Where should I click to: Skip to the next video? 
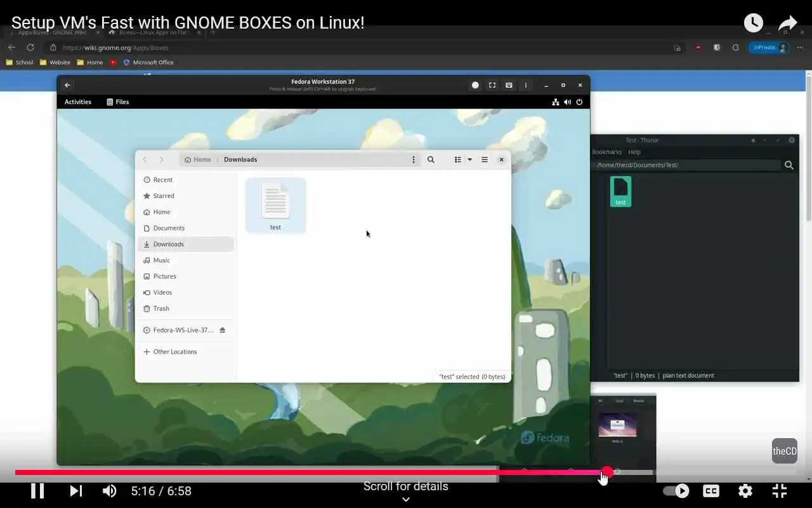[x=75, y=491]
